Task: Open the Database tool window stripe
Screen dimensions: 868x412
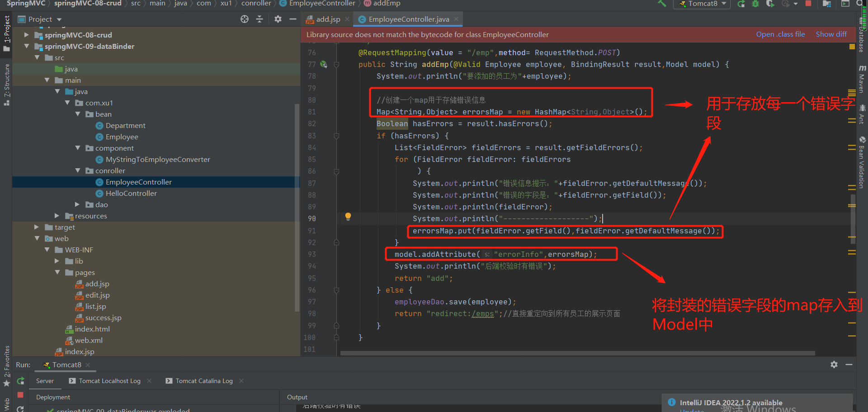Action: (x=862, y=35)
